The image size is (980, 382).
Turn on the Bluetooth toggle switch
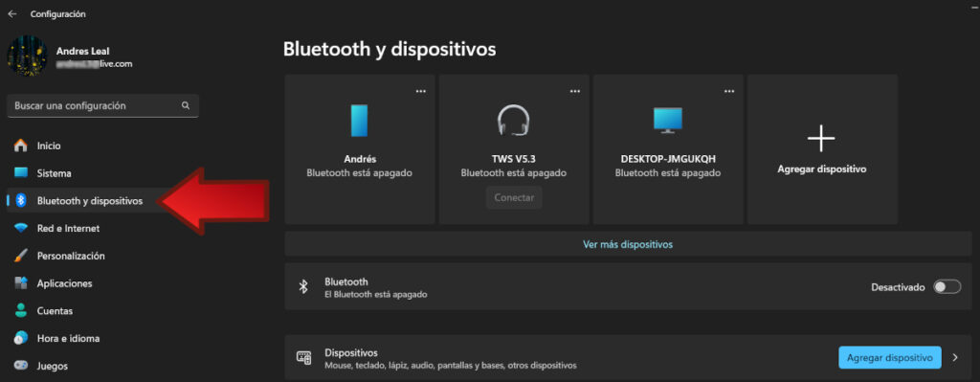point(947,287)
